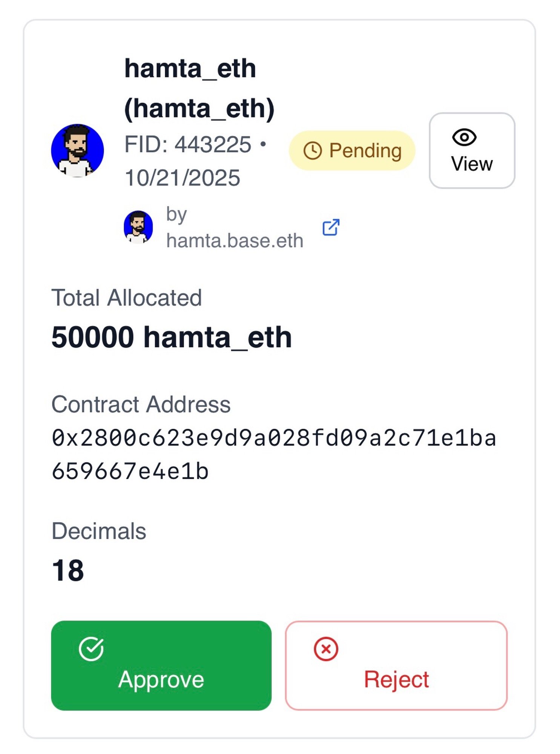Click the red X circle icon in Reject
This screenshot has width=560, height=754.
pyautogui.click(x=326, y=649)
